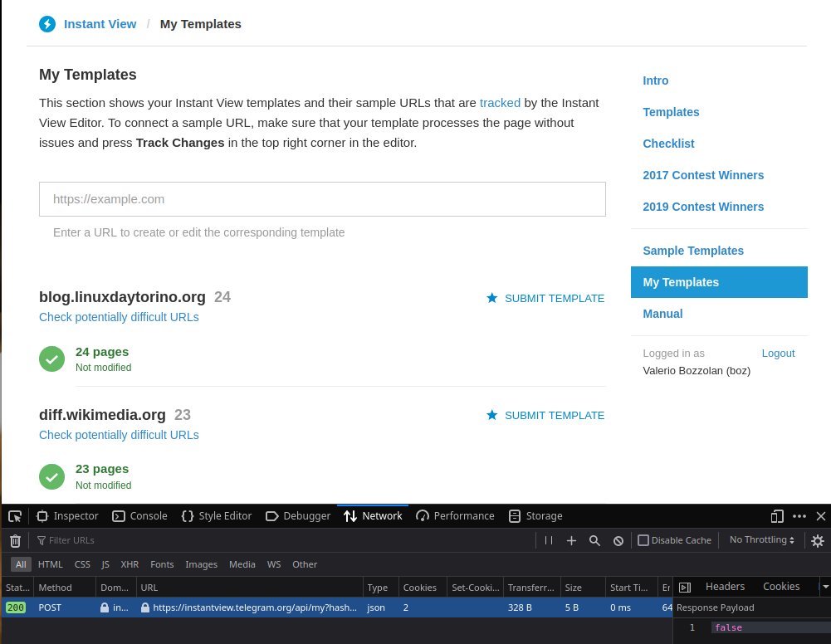
Task: Open 2019 Contest Winners link
Action: [x=703, y=207]
